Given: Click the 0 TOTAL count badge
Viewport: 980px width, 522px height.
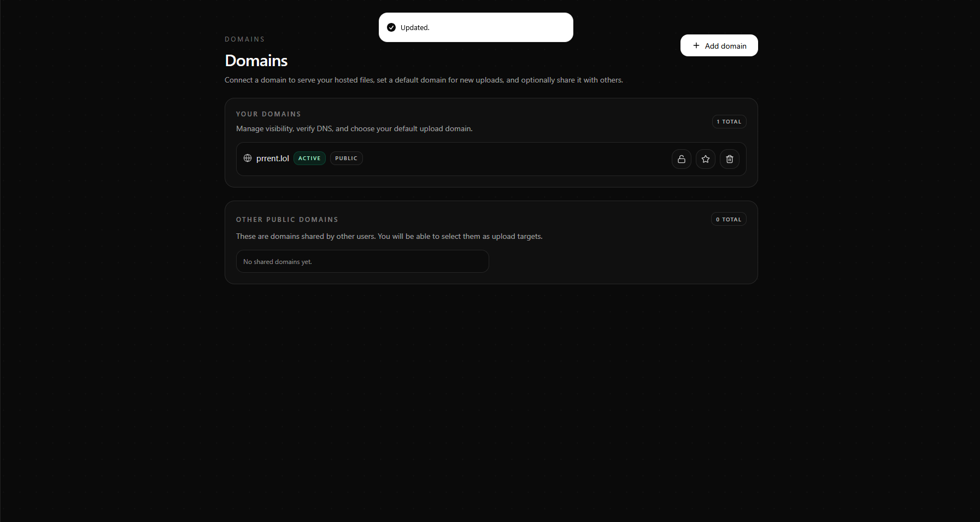Looking at the screenshot, I should (x=728, y=219).
